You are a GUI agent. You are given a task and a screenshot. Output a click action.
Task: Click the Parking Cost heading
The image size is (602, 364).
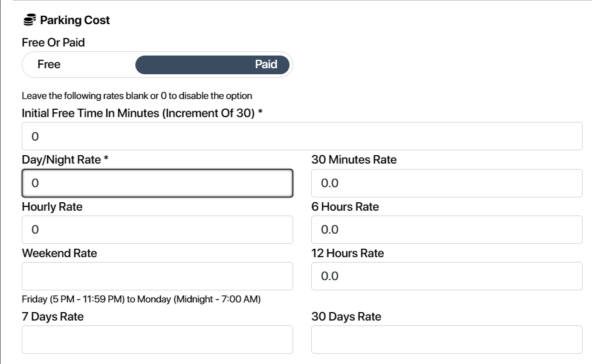[x=75, y=20]
